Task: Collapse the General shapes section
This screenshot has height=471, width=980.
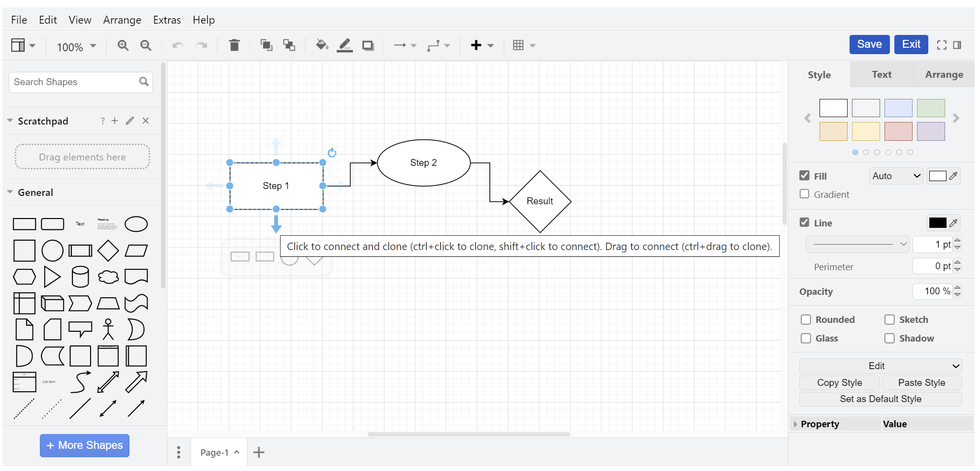Action: point(10,192)
